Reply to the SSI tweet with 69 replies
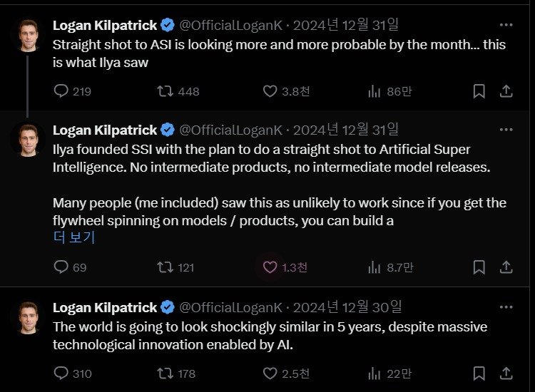Viewport: 535px width, 392px height. 62,267
